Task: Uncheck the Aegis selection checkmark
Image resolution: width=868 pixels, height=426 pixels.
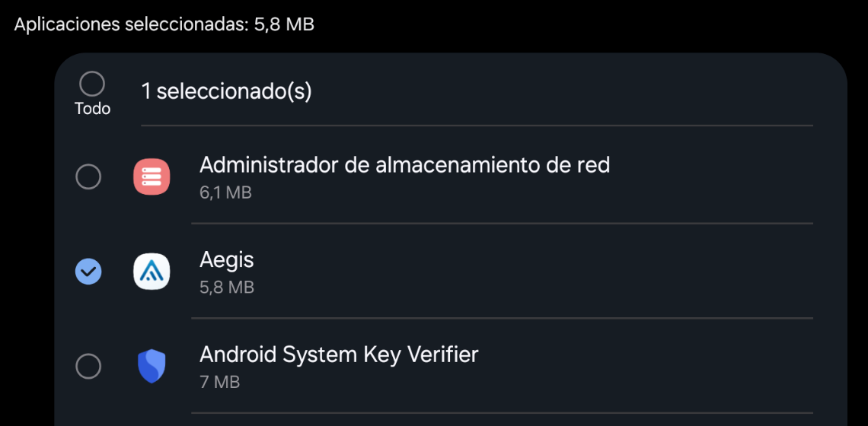Action: click(x=88, y=271)
